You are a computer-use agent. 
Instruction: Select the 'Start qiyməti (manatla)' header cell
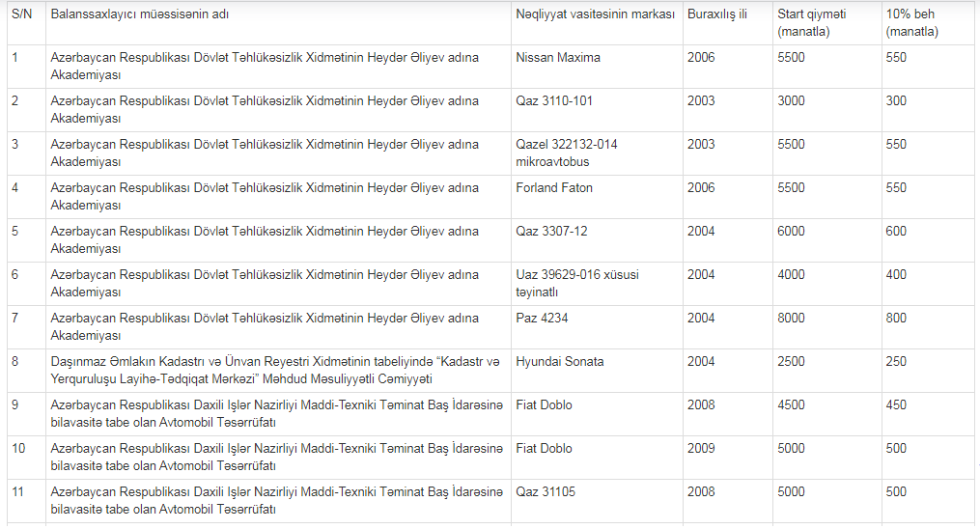click(826, 23)
